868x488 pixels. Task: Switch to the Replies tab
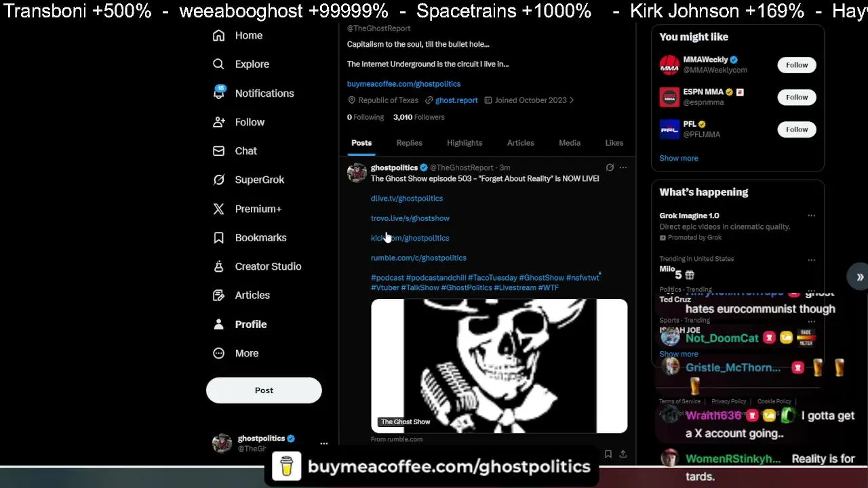[x=409, y=143]
